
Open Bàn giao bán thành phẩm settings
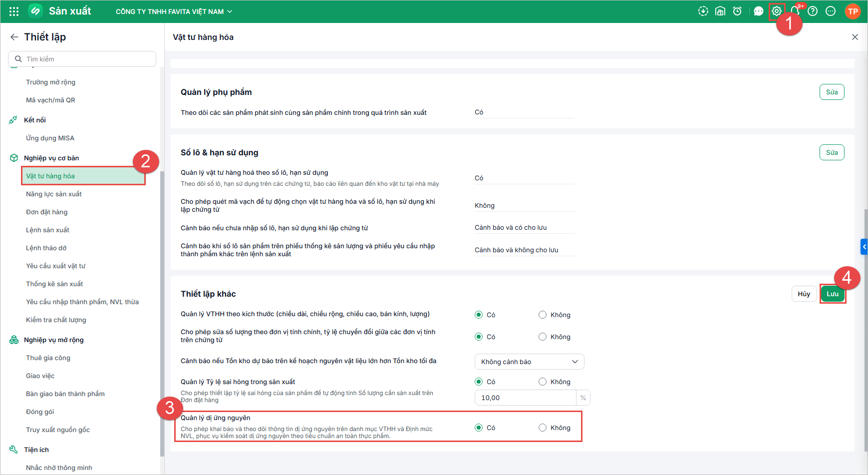tap(65, 394)
